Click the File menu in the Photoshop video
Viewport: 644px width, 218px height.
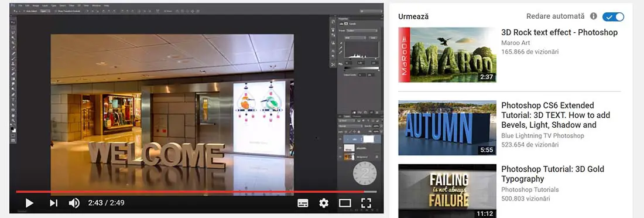[x=20, y=6]
